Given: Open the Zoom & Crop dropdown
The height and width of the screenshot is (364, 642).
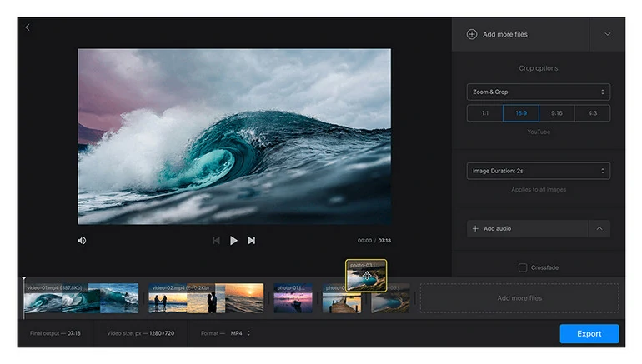Looking at the screenshot, I should point(539,92).
